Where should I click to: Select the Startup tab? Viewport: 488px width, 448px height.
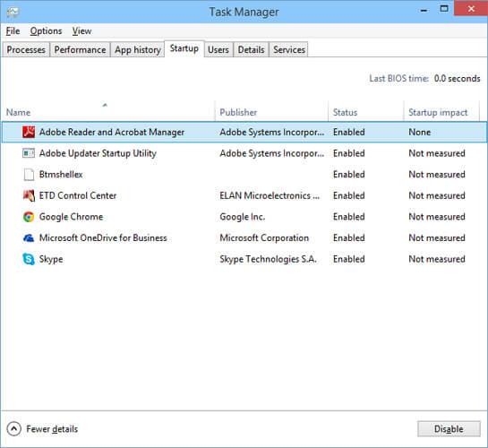184,48
